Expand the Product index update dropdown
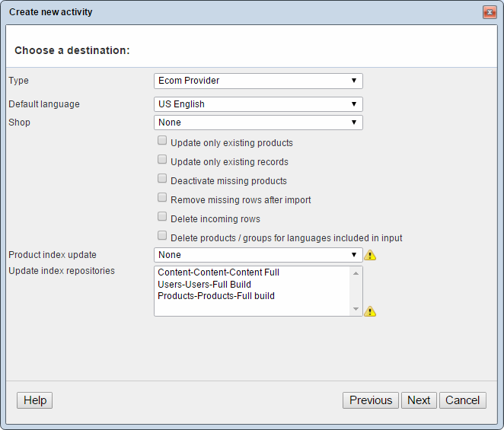 click(x=258, y=255)
